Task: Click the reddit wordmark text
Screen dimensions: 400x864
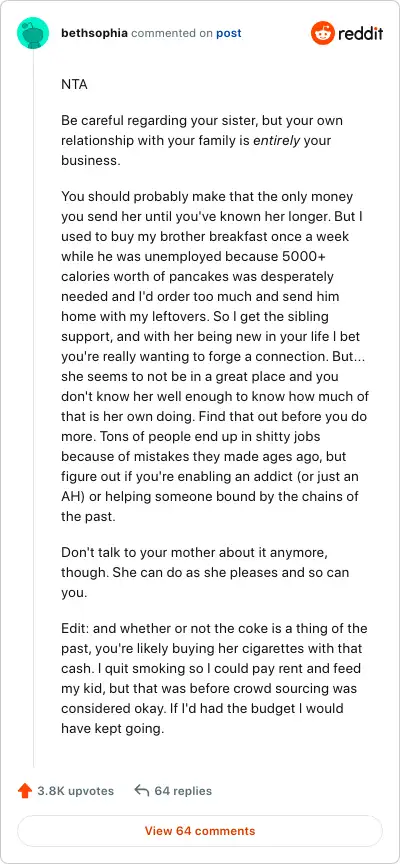Action: [x=360, y=34]
